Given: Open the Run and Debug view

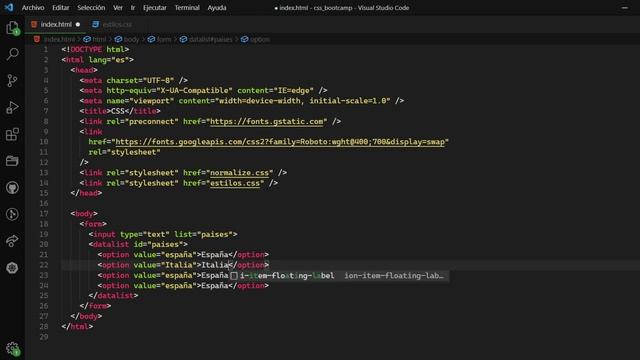Looking at the screenshot, I should point(12,107).
